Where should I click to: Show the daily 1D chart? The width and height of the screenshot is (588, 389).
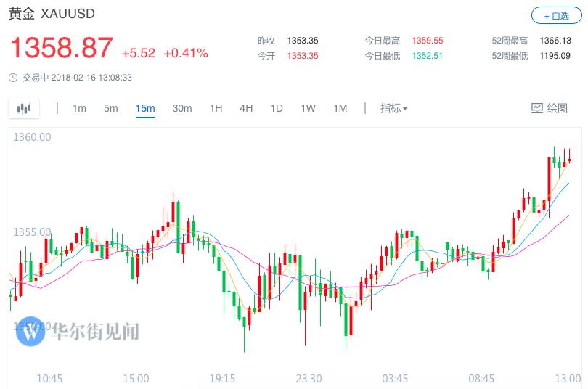coord(277,108)
